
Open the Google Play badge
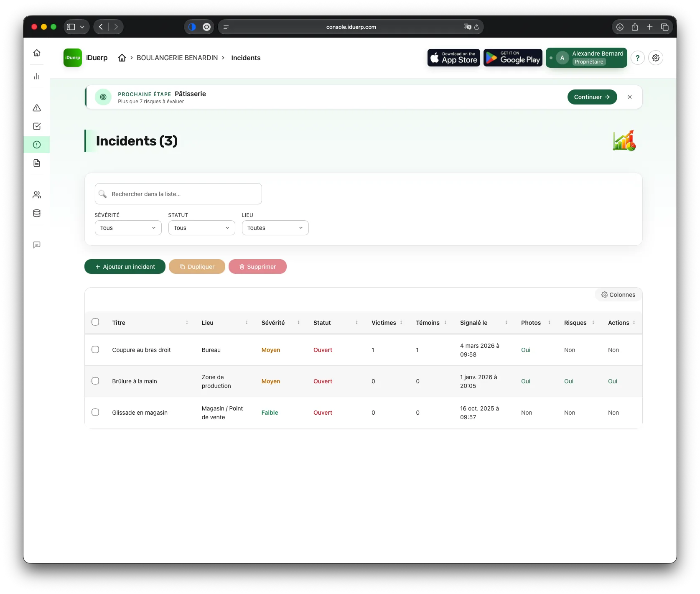tap(513, 58)
